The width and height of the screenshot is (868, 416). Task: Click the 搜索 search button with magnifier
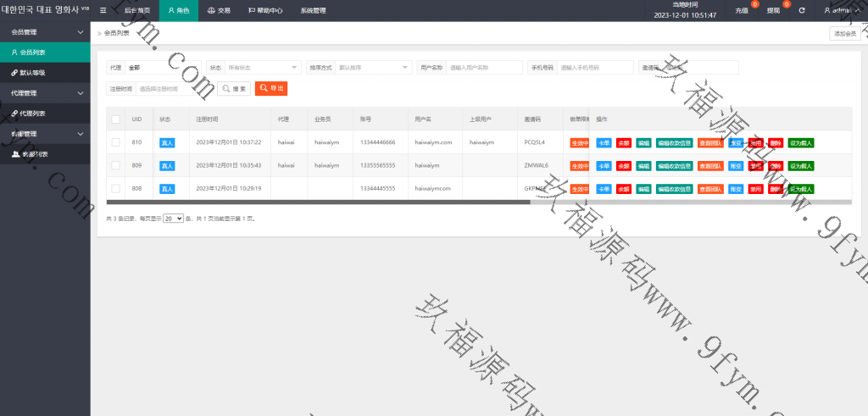pos(234,88)
